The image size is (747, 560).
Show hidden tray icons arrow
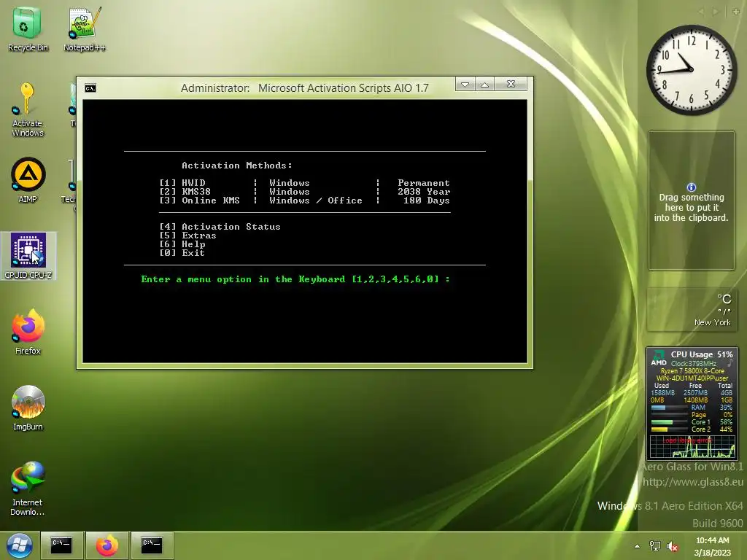click(x=637, y=546)
